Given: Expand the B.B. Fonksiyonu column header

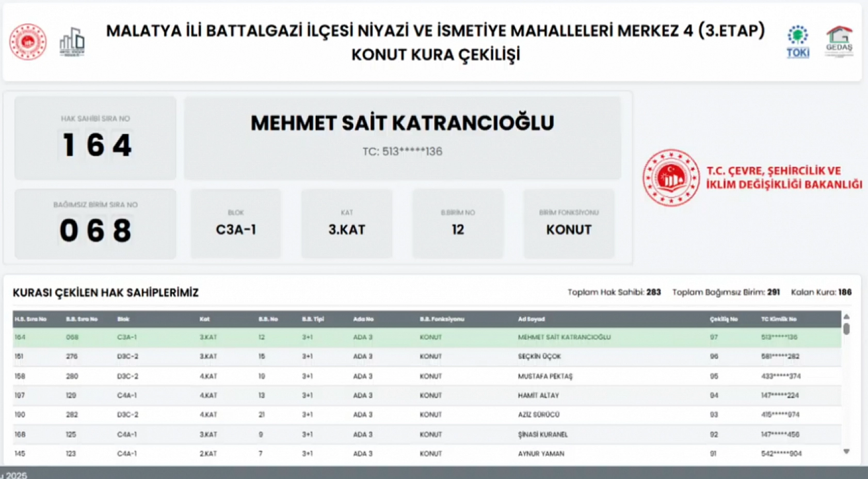Looking at the screenshot, I should pos(442,319).
